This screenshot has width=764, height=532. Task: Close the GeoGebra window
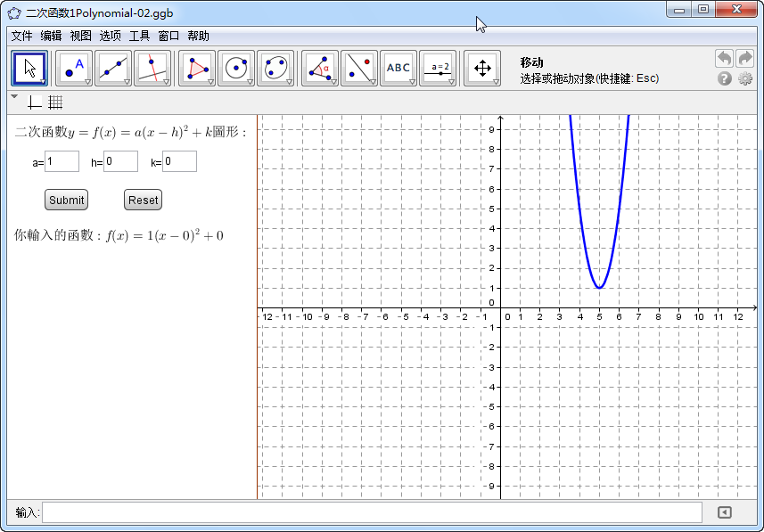click(x=736, y=10)
